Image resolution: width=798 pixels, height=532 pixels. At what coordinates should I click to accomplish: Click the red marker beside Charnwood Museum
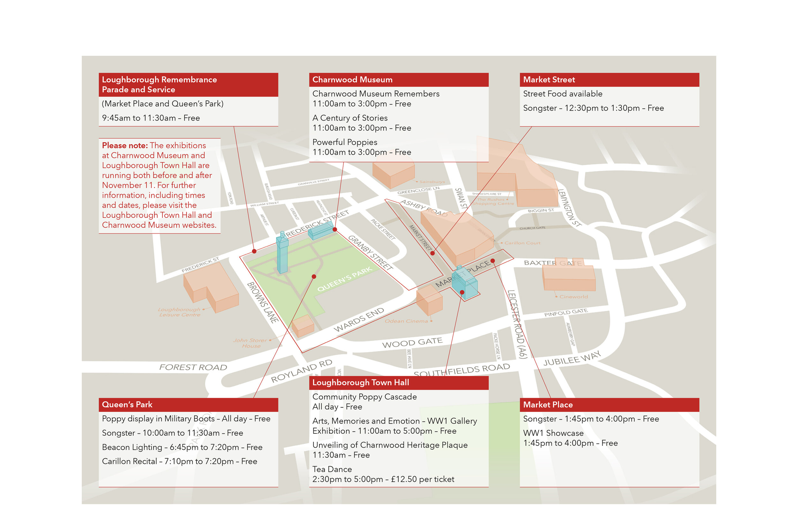[x=335, y=229]
